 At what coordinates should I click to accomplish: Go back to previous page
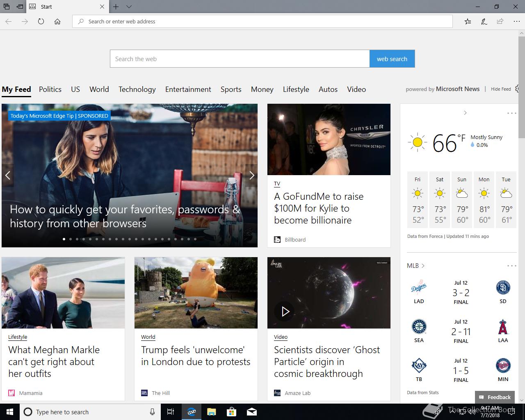(9, 21)
